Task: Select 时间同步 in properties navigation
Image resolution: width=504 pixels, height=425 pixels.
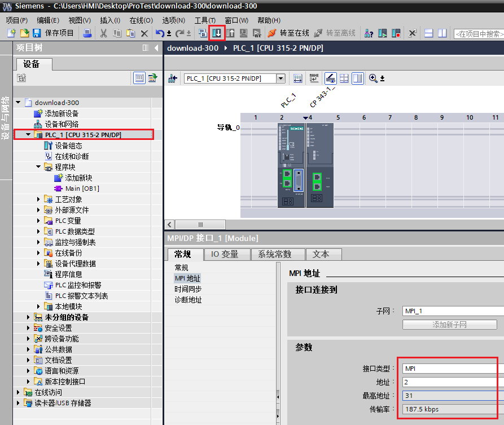Action: 188,289
